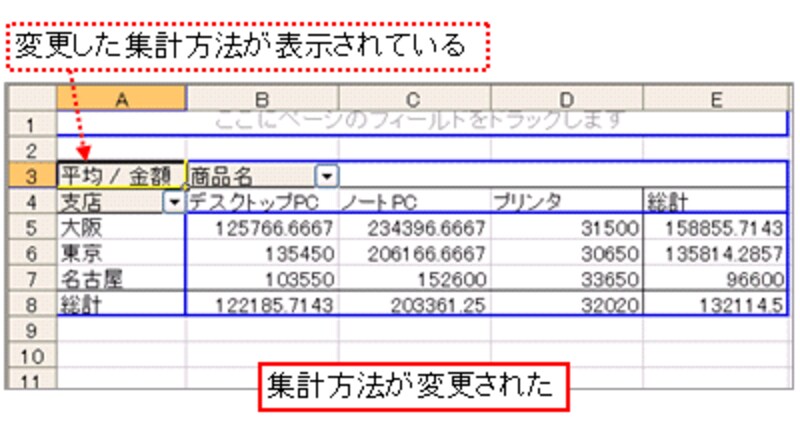Select column C header
This screenshot has height=444, width=800.
pyautogui.click(x=414, y=98)
